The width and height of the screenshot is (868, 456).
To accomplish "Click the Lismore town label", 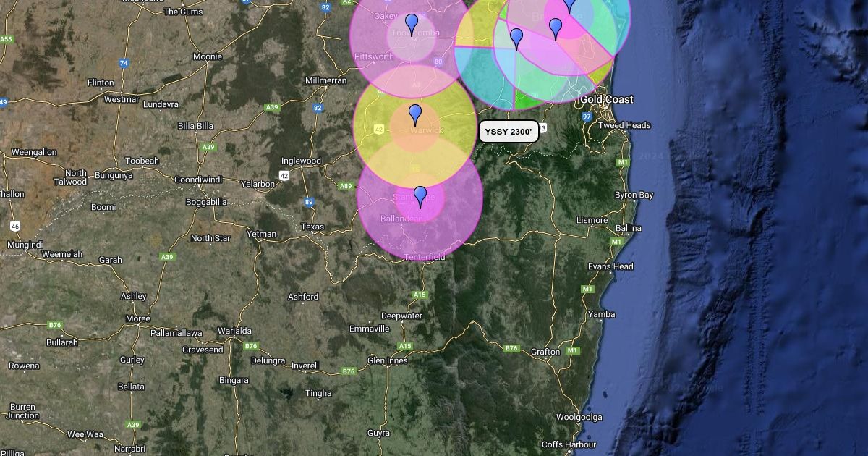I will 592,219.
